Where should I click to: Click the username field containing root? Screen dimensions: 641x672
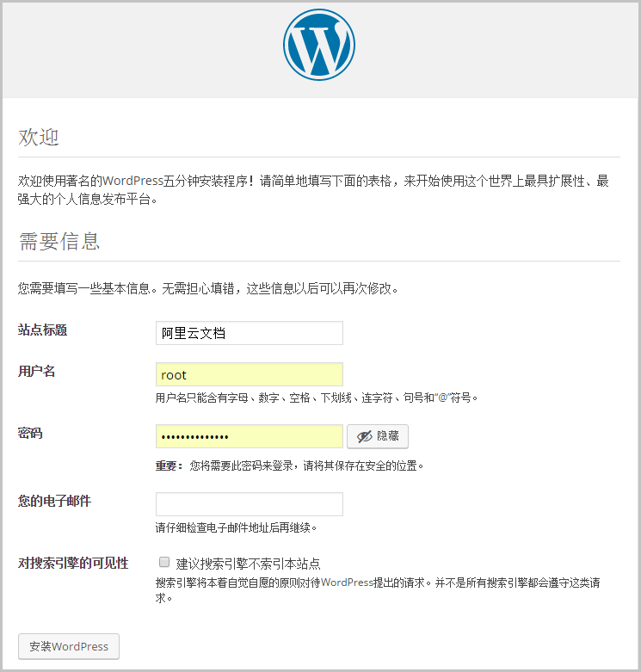point(250,374)
